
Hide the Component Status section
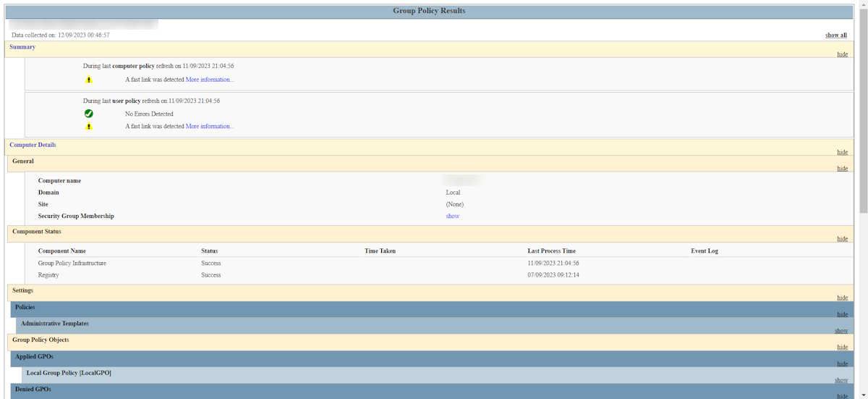(842, 239)
